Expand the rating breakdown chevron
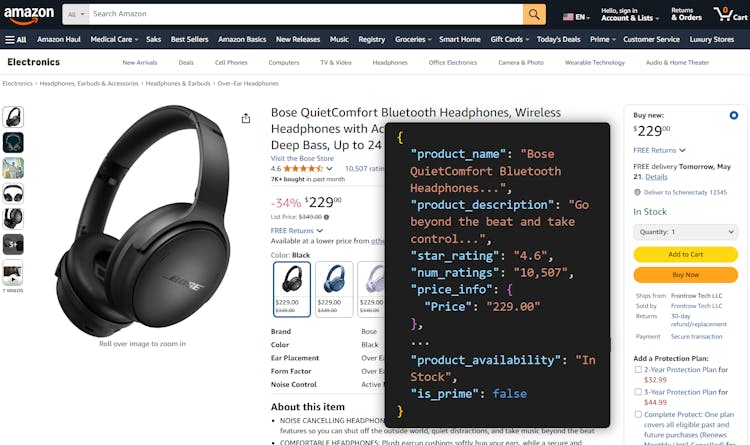Image resolution: width=750 pixels, height=445 pixels. pyautogui.click(x=330, y=168)
